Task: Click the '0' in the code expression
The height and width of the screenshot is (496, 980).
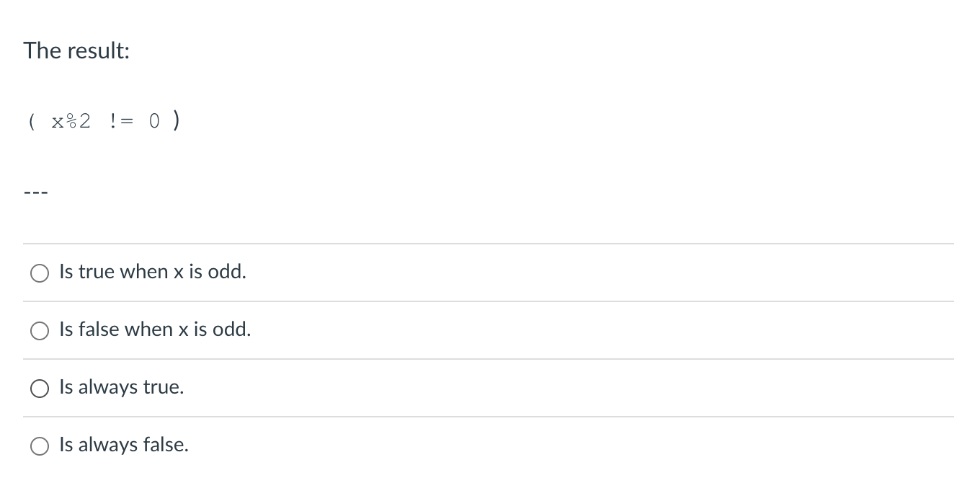Action: click(153, 121)
